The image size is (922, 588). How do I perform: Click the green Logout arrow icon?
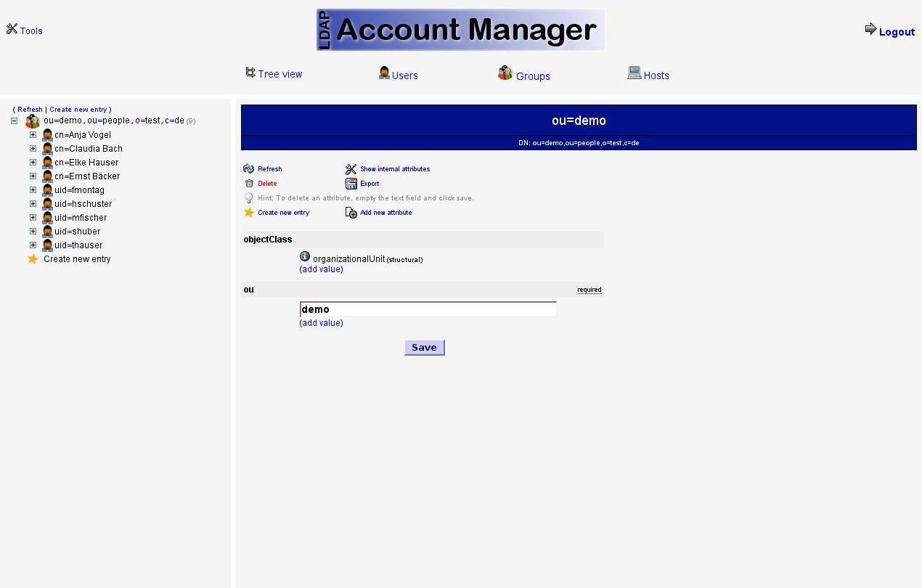point(870,29)
